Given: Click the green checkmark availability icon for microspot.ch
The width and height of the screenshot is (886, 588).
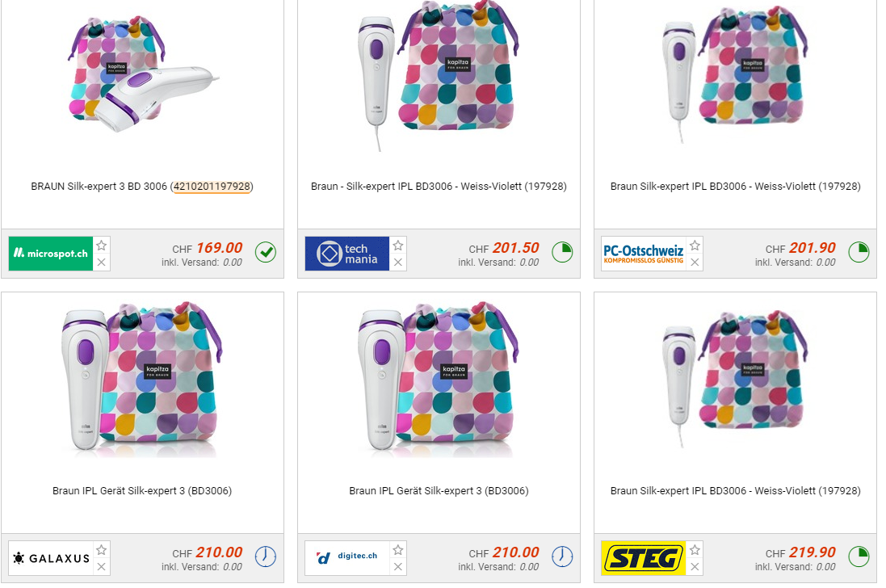Looking at the screenshot, I should (266, 253).
